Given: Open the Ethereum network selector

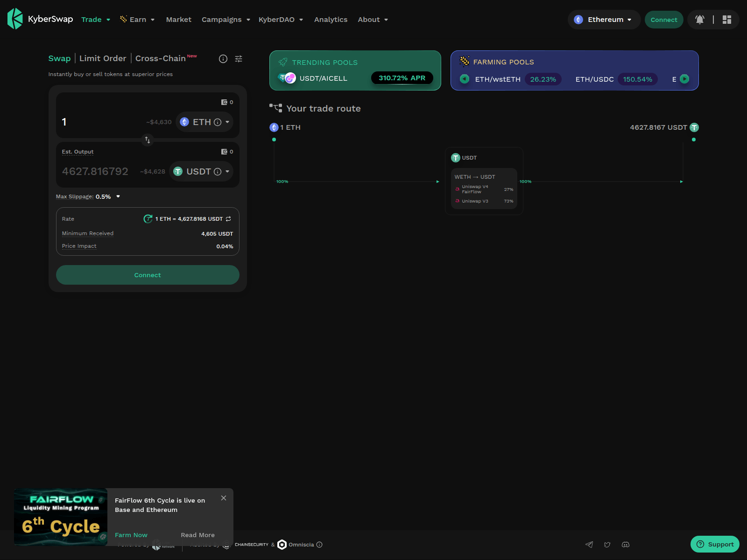Looking at the screenshot, I should 604,20.
